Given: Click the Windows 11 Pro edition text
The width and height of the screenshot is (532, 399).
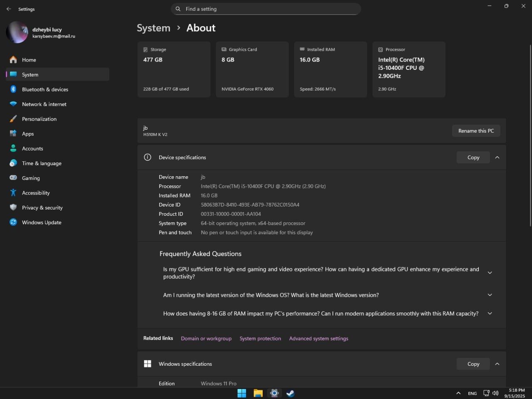Looking at the screenshot, I should (x=219, y=384).
